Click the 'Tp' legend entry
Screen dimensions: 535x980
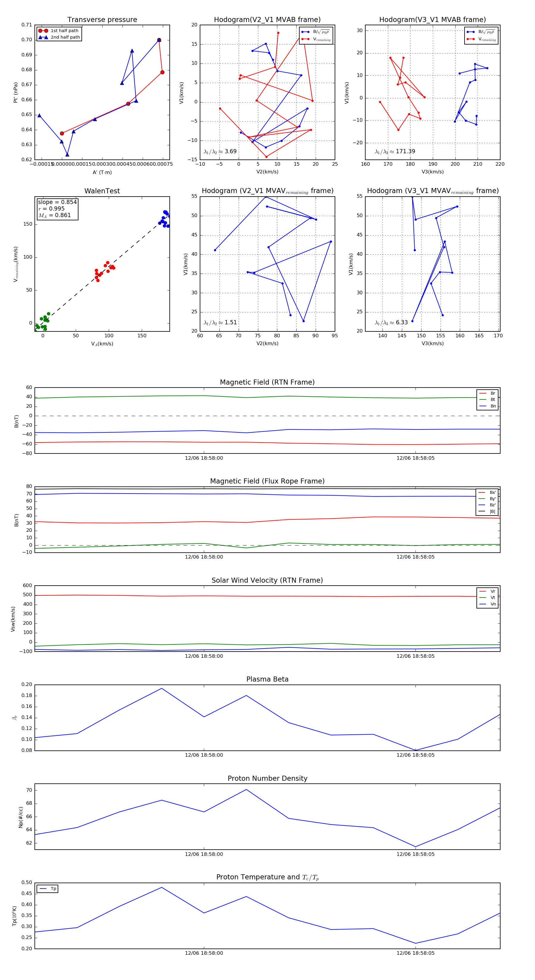(x=48, y=889)
